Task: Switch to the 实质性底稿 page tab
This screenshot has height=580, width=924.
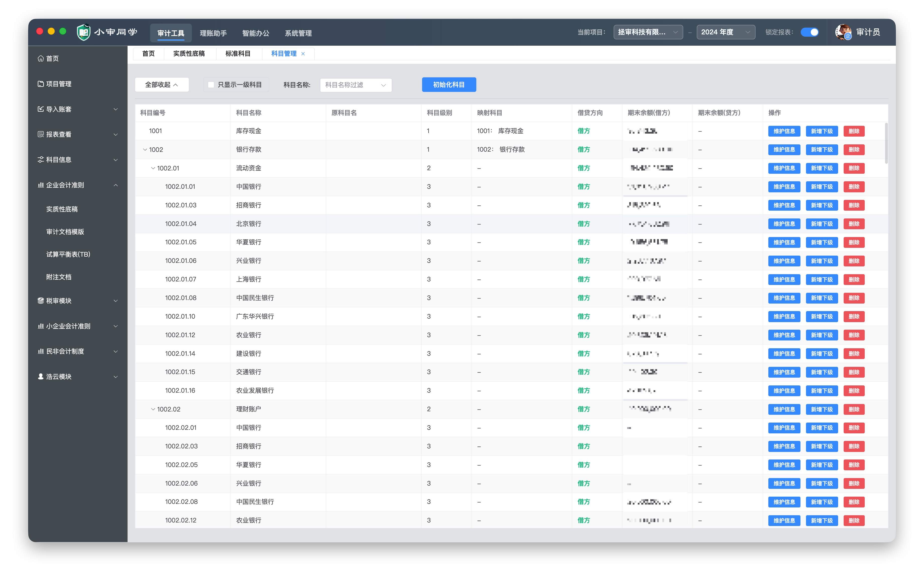Action: point(189,54)
